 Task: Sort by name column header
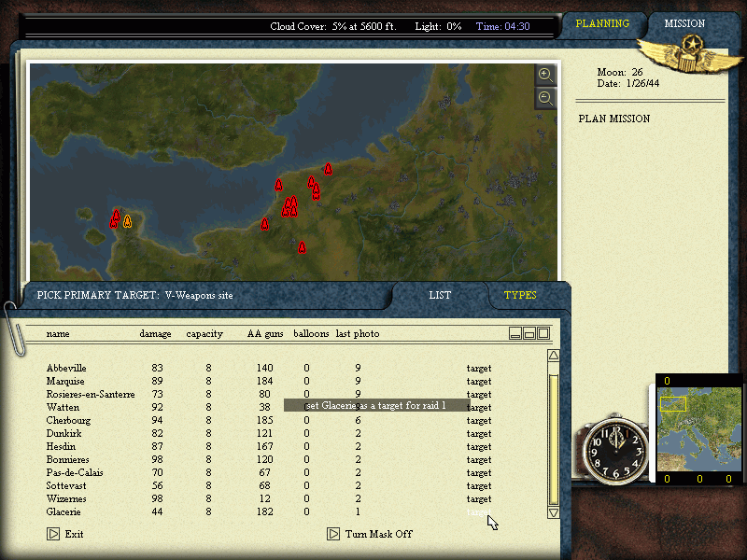(x=58, y=334)
